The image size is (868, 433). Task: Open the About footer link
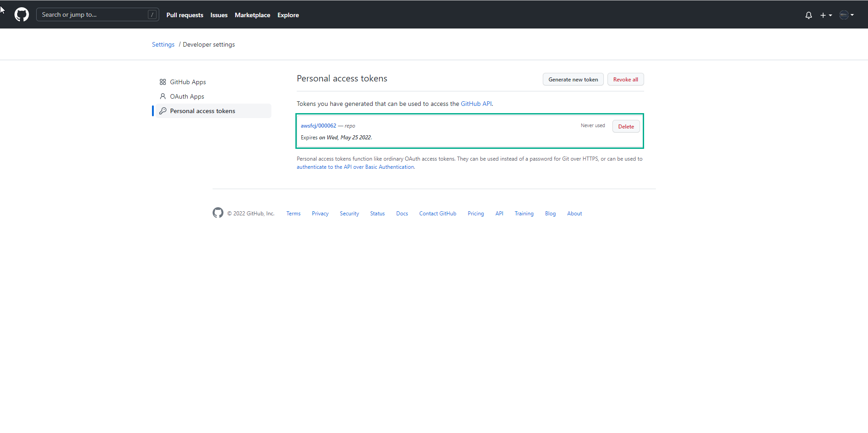point(574,214)
